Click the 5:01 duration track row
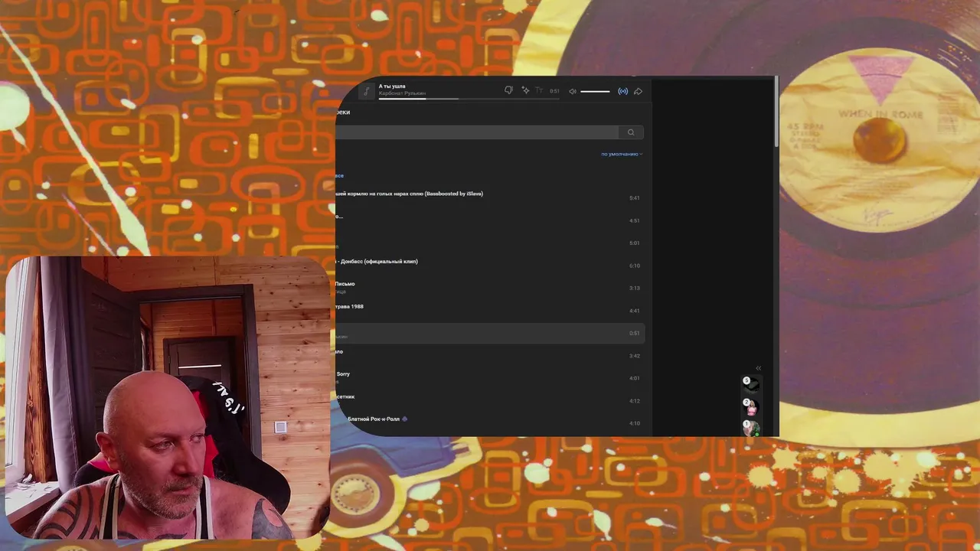980x551 pixels. click(490, 243)
